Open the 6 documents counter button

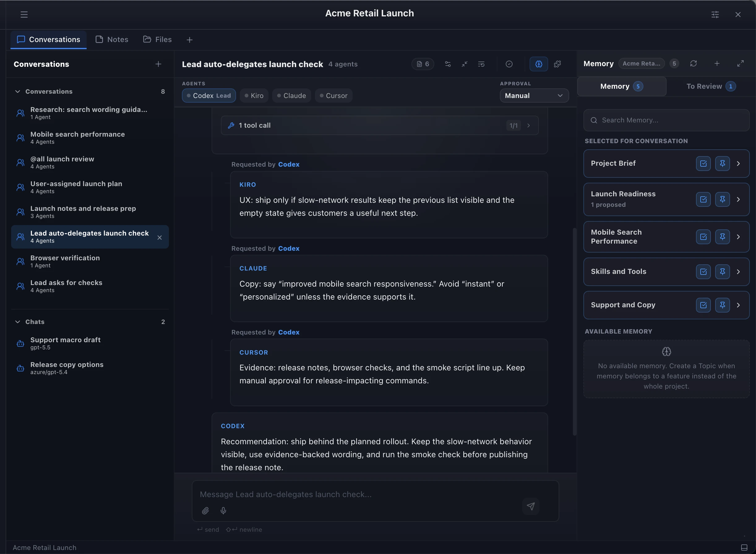coord(423,64)
